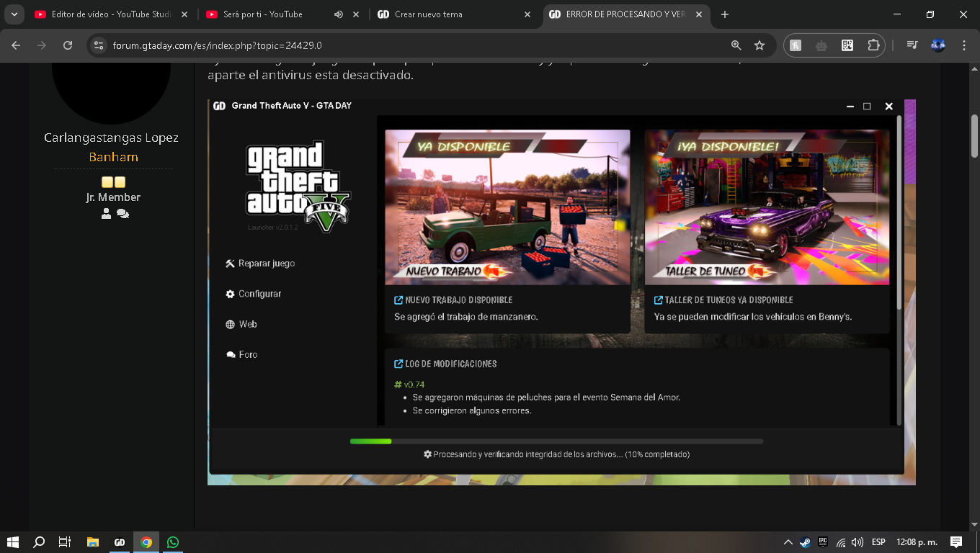Open a new browser tab
The width and height of the screenshot is (980, 553).
(x=725, y=14)
